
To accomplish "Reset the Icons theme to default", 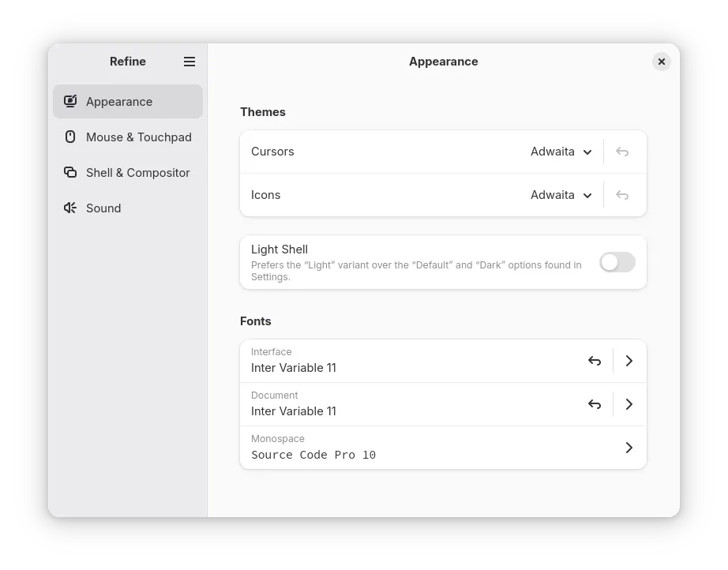I will [622, 195].
